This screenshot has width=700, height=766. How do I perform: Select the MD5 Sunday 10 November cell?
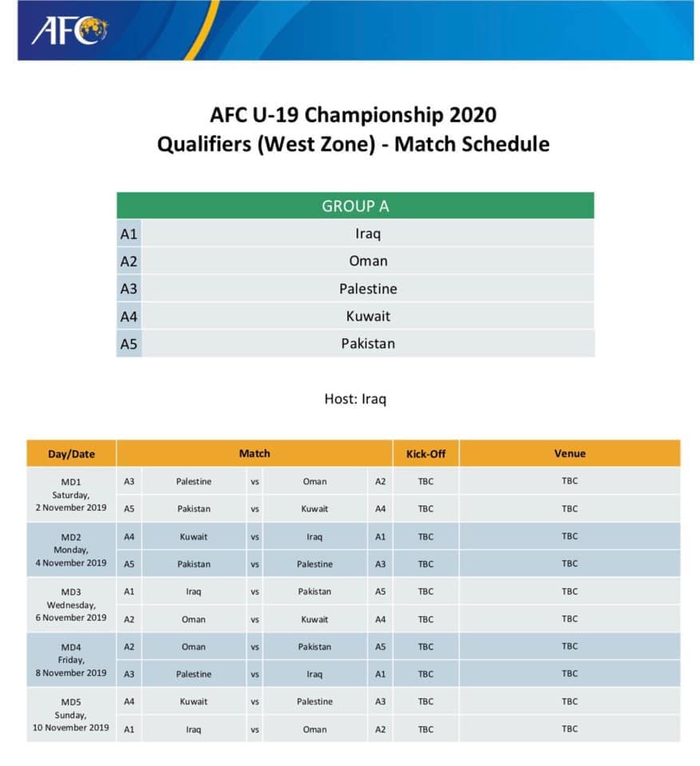pyautogui.click(x=71, y=715)
